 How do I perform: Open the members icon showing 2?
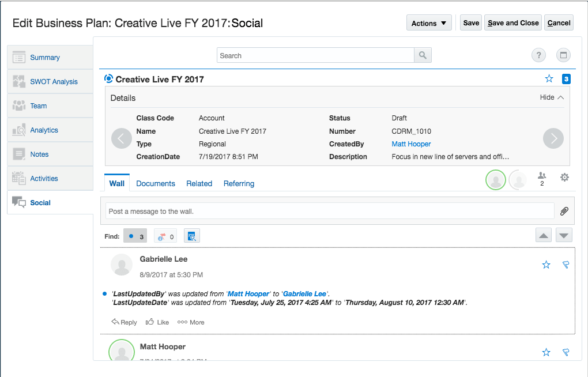[x=542, y=179]
